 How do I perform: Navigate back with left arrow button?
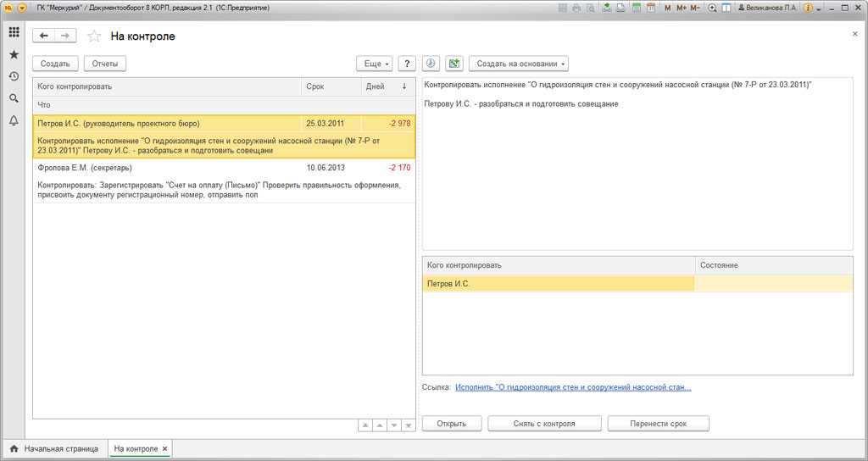44,36
